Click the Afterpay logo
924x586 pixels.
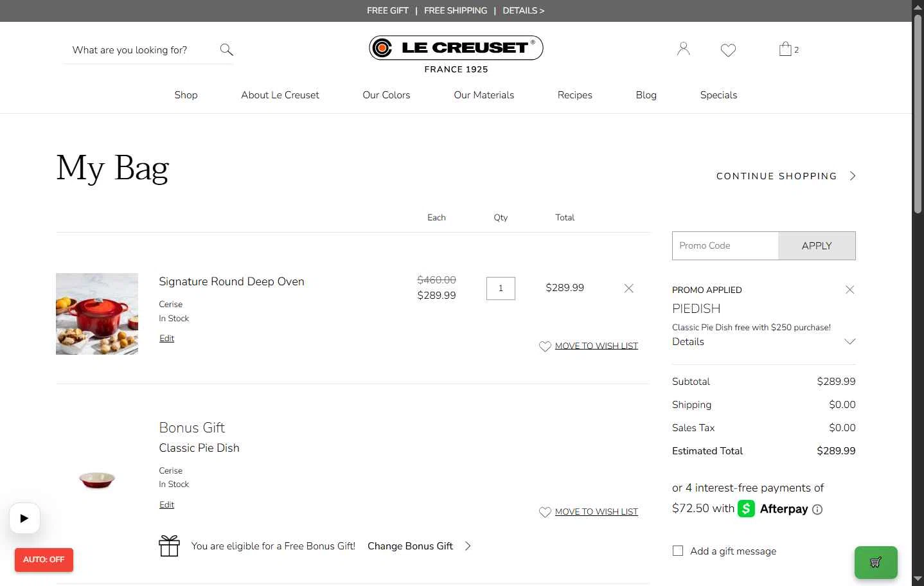pos(773,509)
